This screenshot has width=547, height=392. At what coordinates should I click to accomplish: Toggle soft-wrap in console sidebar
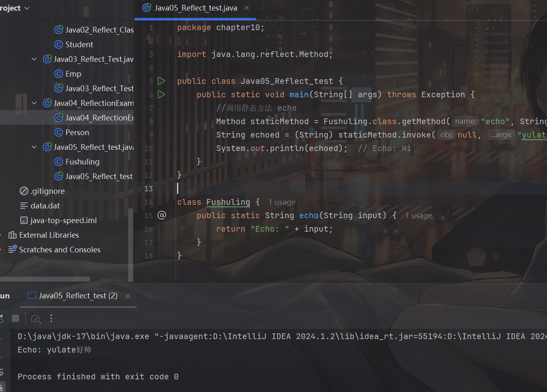tap(2, 372)
